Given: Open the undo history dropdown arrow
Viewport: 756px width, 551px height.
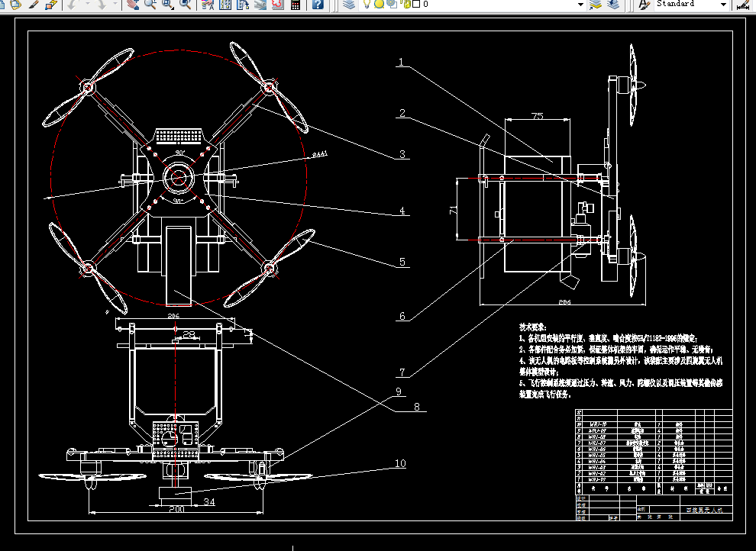Looking at the screenshot, I should (88, 5).
